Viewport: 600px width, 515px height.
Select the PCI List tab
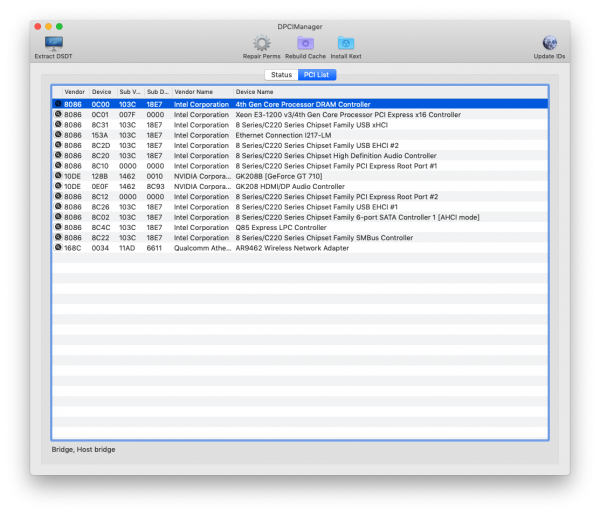point(317,75)
